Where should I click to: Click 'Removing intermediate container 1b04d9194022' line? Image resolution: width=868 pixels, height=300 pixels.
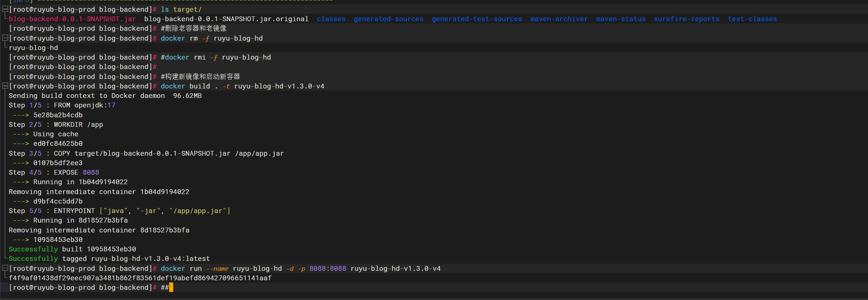(99, 192)
